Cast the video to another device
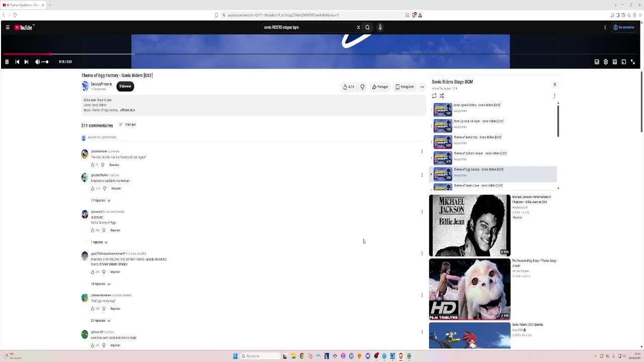 point(624,62)
